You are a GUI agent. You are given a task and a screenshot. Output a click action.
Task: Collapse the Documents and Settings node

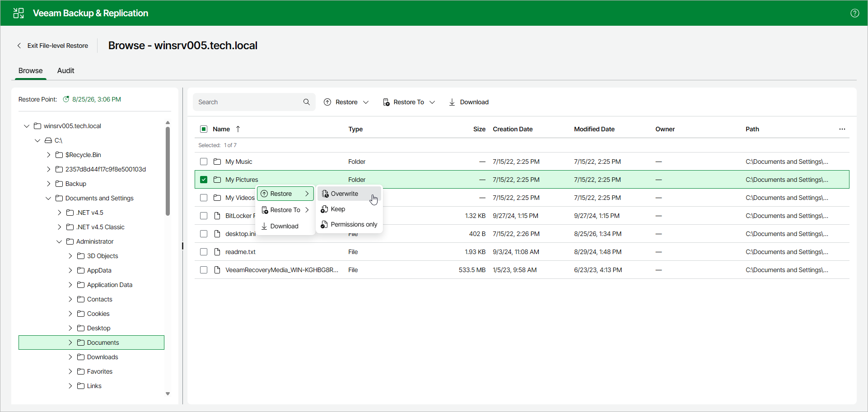(x=48, y=198)
